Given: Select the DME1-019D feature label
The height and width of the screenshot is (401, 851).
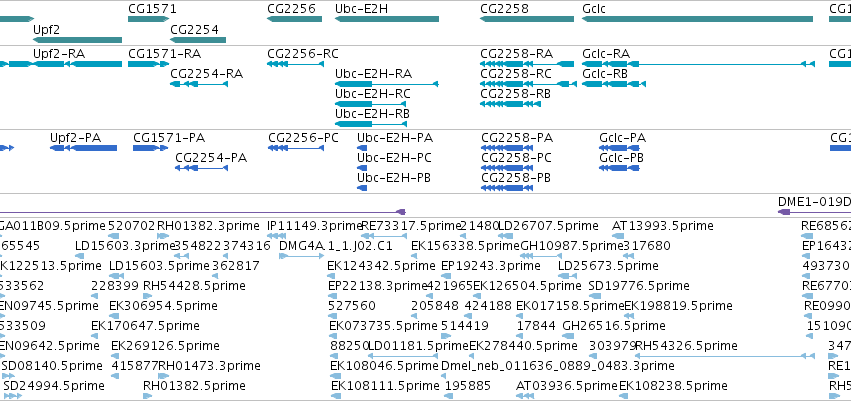Looking at the screenshot, I should coord(814,201).
